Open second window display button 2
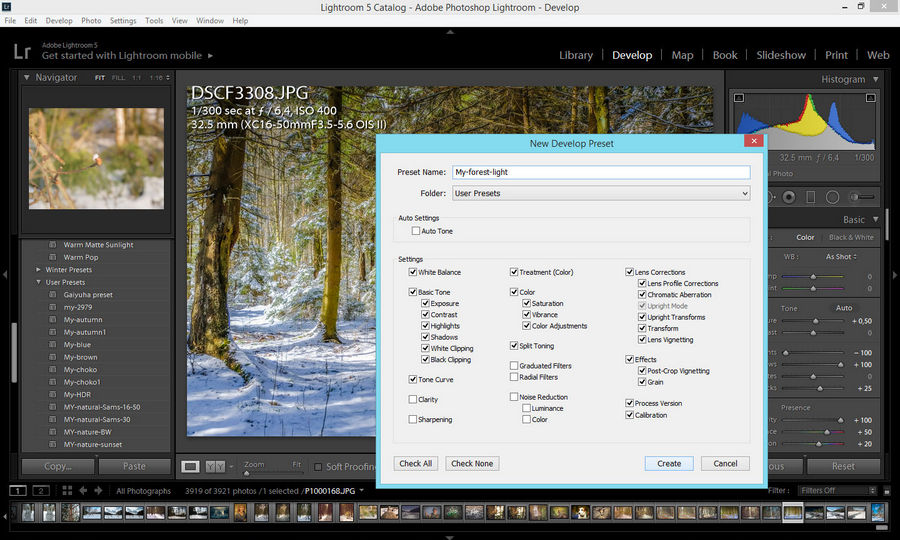Viewport: 900px width, 540px height. tap(41, 491)
